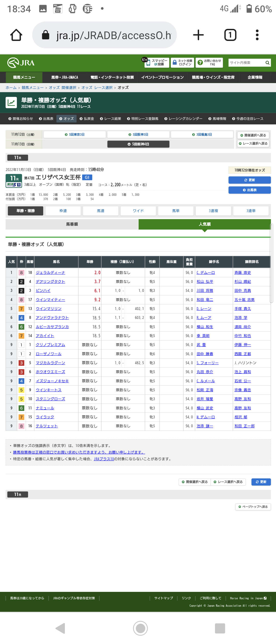Select 人気順 sorting tab

[204, 224]
